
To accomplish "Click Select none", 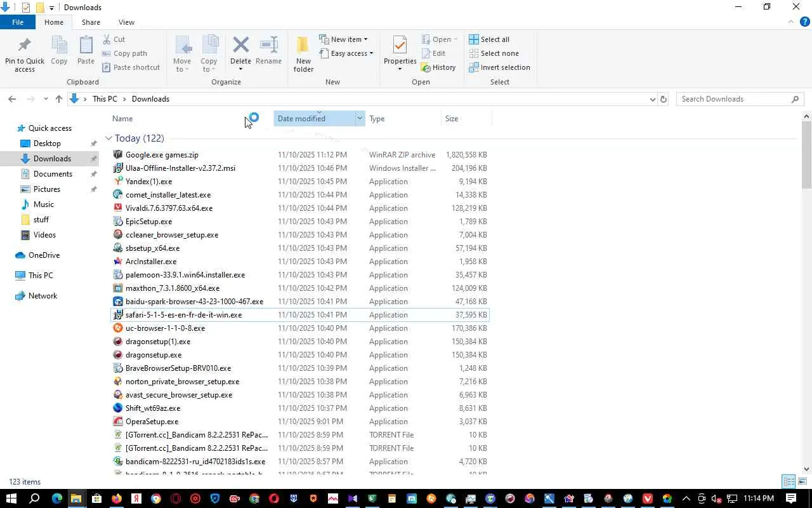I will coord(494,53).
